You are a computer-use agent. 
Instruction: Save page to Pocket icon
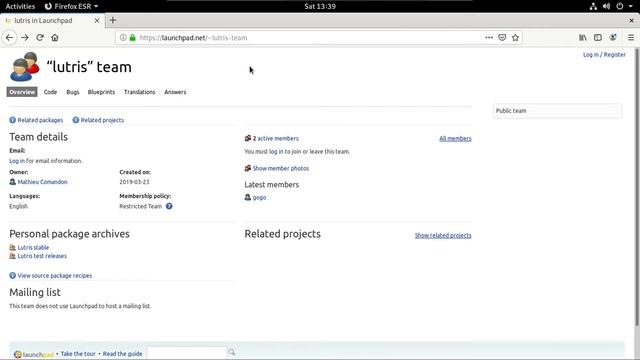(x=502, y=38)
